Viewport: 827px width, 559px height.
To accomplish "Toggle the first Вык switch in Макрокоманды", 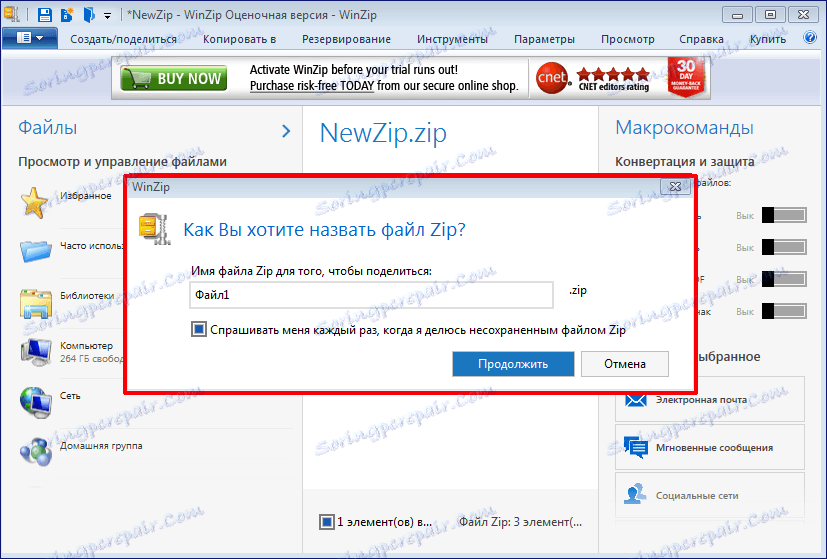I will 784,215.
